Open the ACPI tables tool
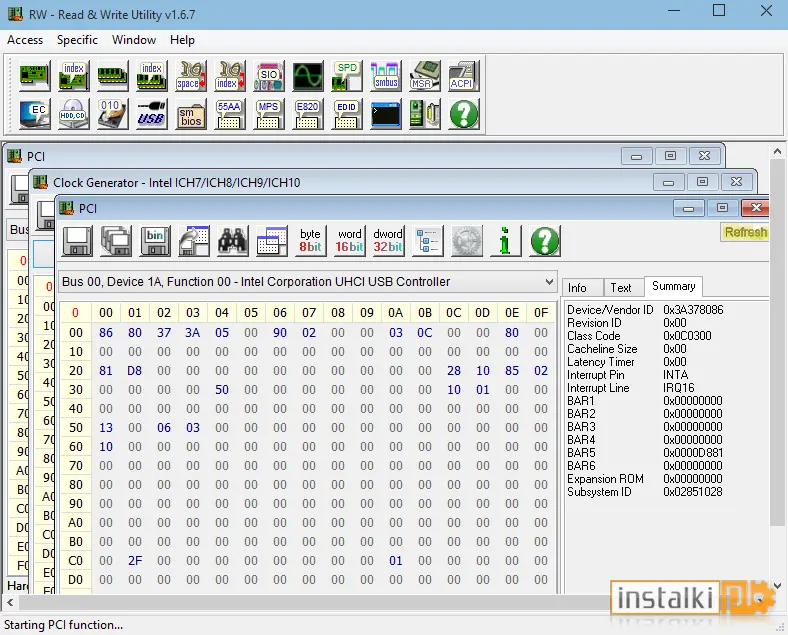The height and width of the screenshot is (635, 788). (x=463, y=76)
